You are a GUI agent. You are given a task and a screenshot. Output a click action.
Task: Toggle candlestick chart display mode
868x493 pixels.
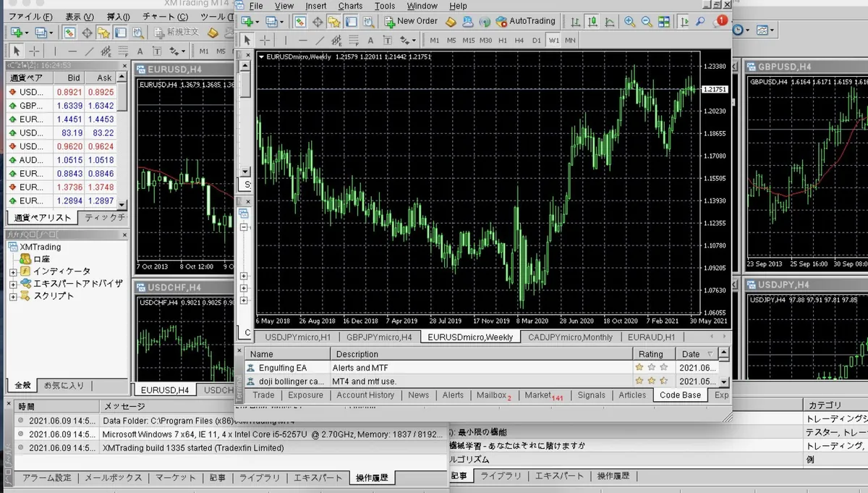pos(592,22)
